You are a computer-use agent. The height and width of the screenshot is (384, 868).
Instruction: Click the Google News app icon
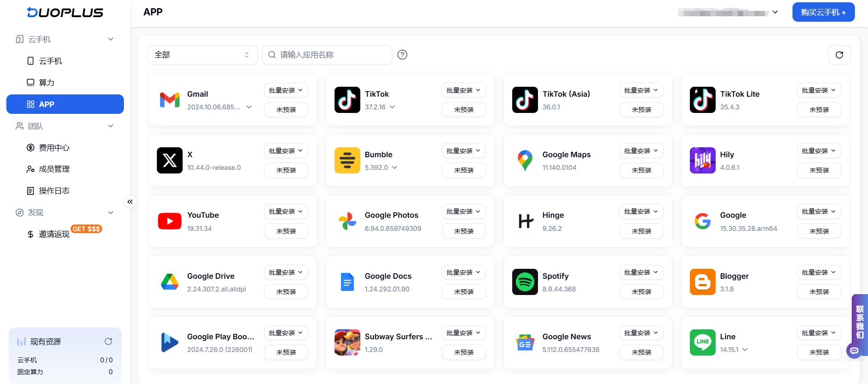pos(525,342)
